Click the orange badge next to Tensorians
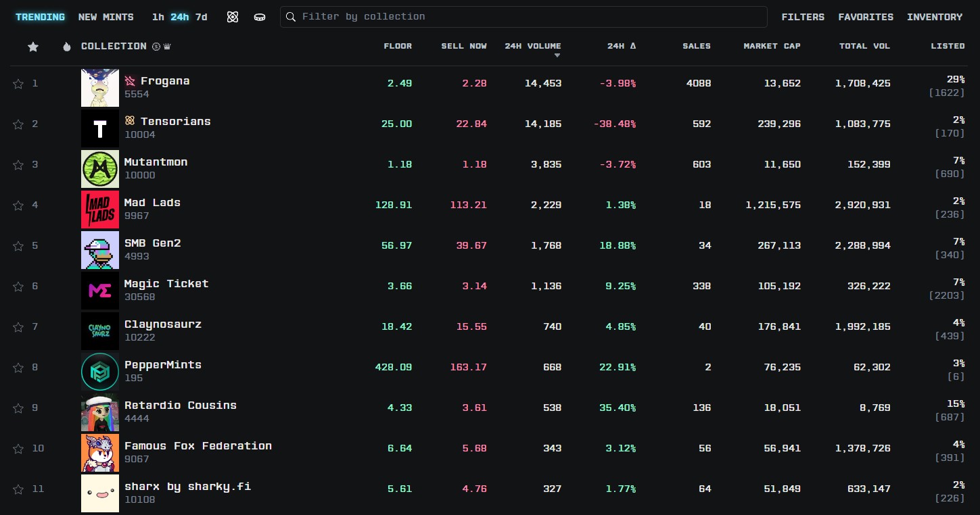The width and height of the screenshot is (980, 515). (x=131, y=122)
